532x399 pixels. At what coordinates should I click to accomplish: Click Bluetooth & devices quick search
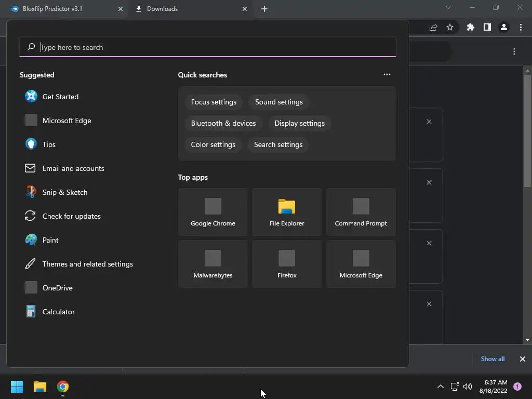223,123
